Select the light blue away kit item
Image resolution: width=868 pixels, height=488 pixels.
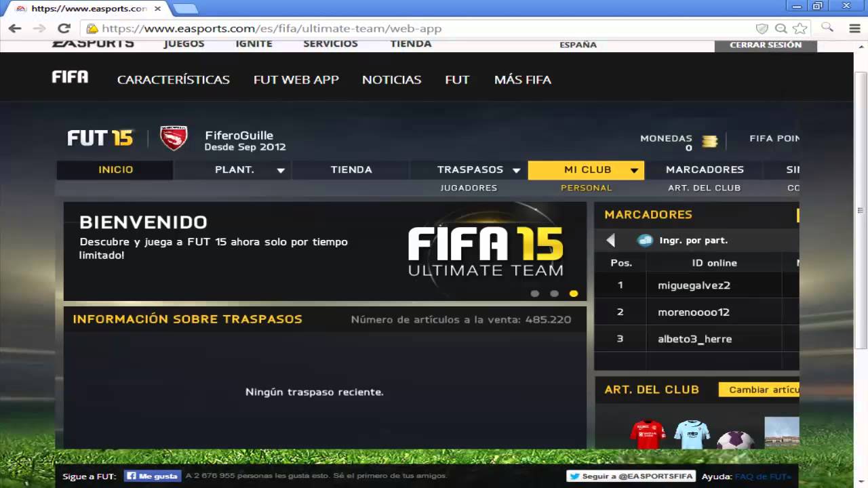tap(692, 434)
